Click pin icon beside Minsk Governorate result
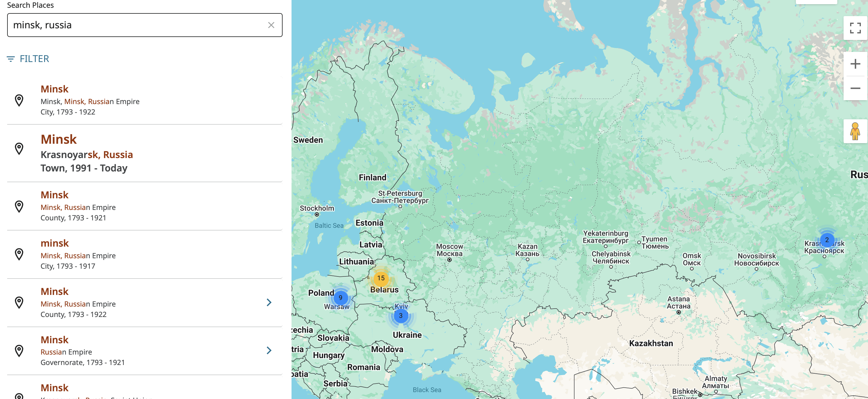 (x=19, y=351)
